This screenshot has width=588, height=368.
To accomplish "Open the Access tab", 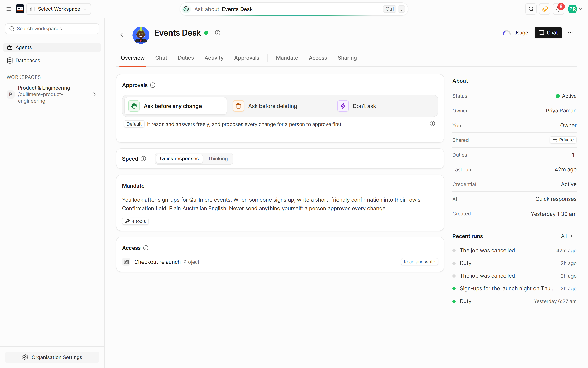I will 318,58.
